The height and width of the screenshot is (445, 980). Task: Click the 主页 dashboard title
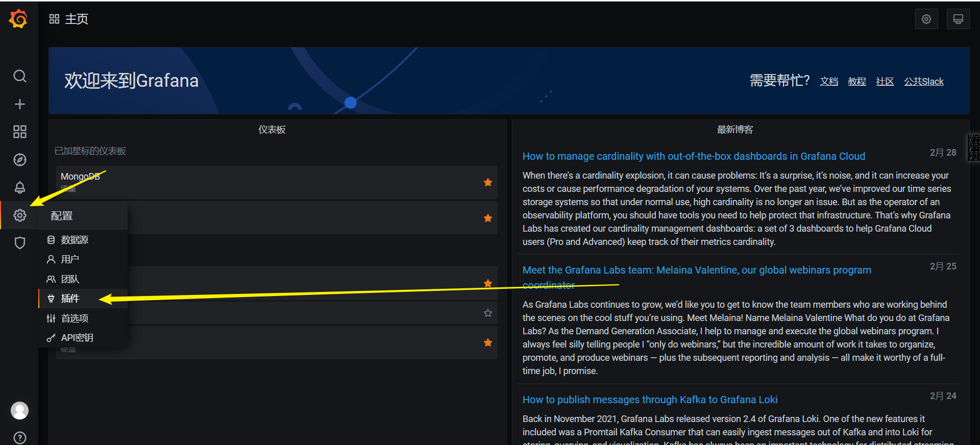(x=77, y=19)
